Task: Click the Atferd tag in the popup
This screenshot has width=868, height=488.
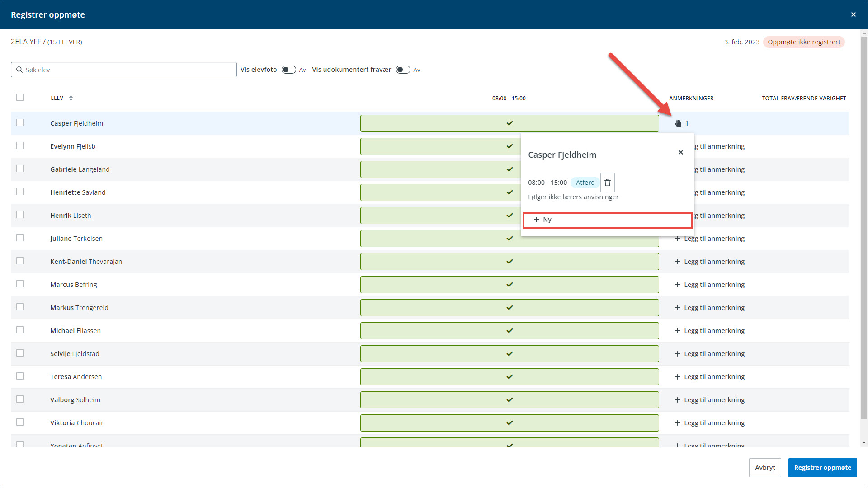Action: (585, 183)
